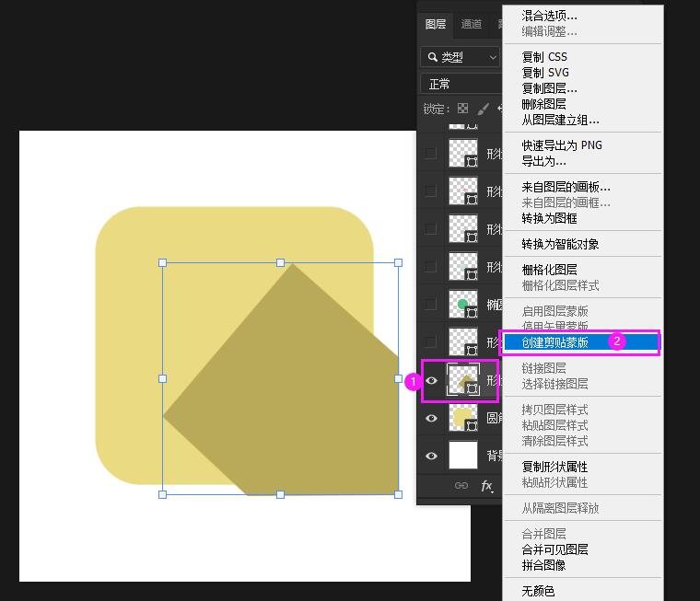
Task: Choose 转换为智能对象
Action: click(x=560, y=244)
